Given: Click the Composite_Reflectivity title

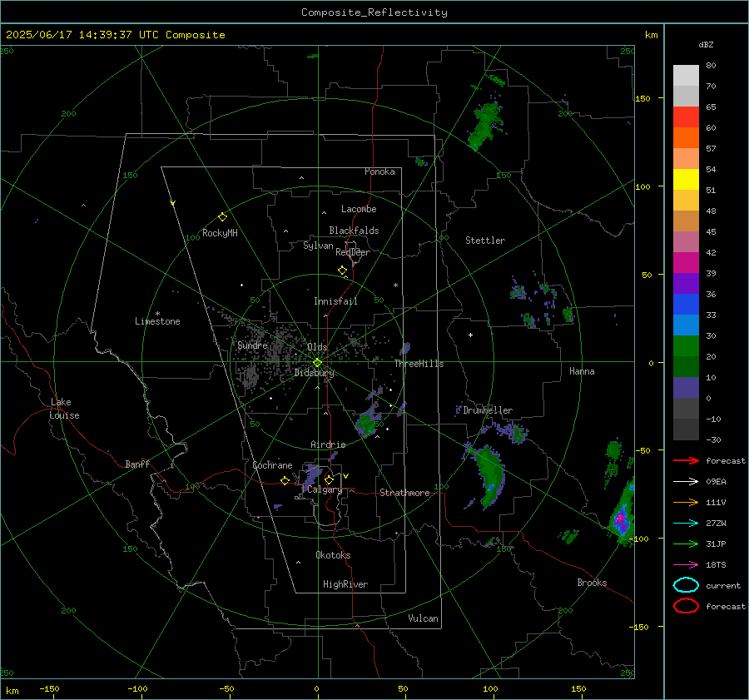Looking at the screenshot, I should click(374, 12).
